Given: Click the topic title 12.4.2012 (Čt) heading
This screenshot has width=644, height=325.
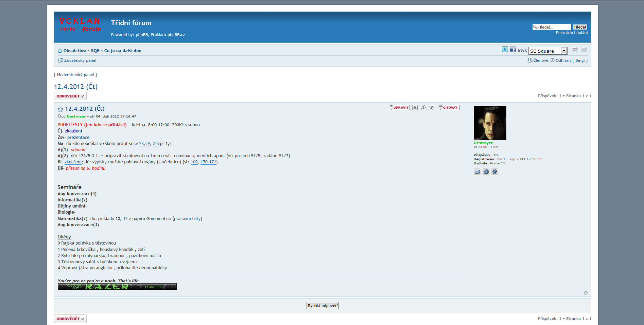Looking at the screenshot, I should click(x=76, y=87).
